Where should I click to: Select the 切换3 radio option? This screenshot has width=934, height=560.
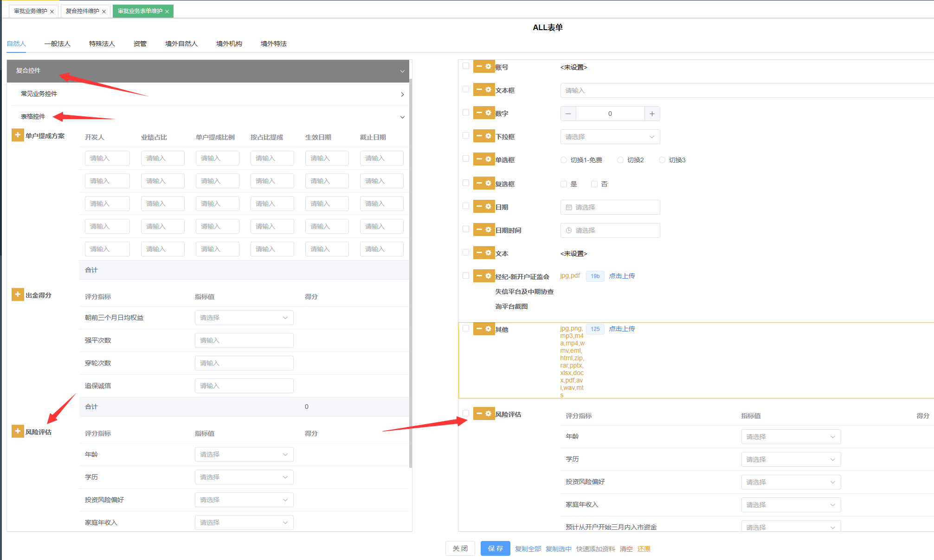click(662, 160)
